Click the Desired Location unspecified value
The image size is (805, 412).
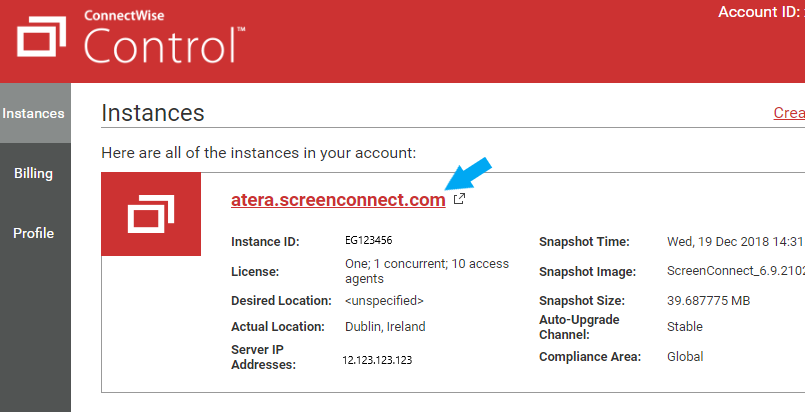pos(384,300)
